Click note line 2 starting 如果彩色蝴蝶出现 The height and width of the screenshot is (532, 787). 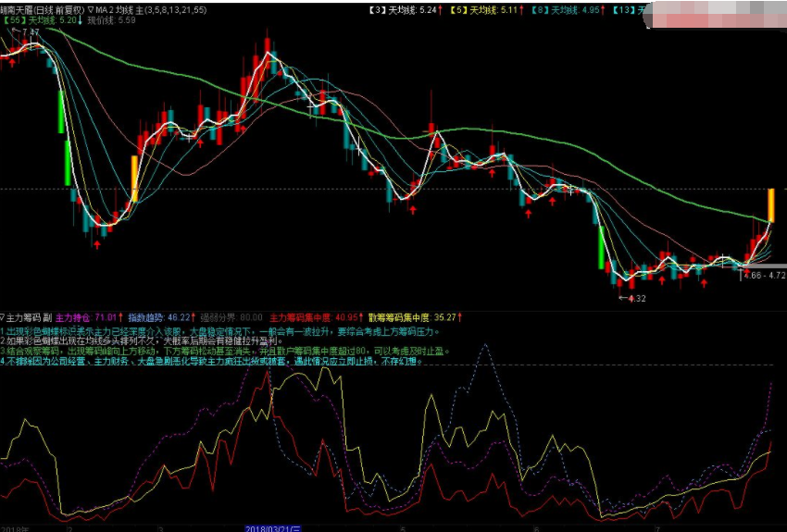point(142,341)
